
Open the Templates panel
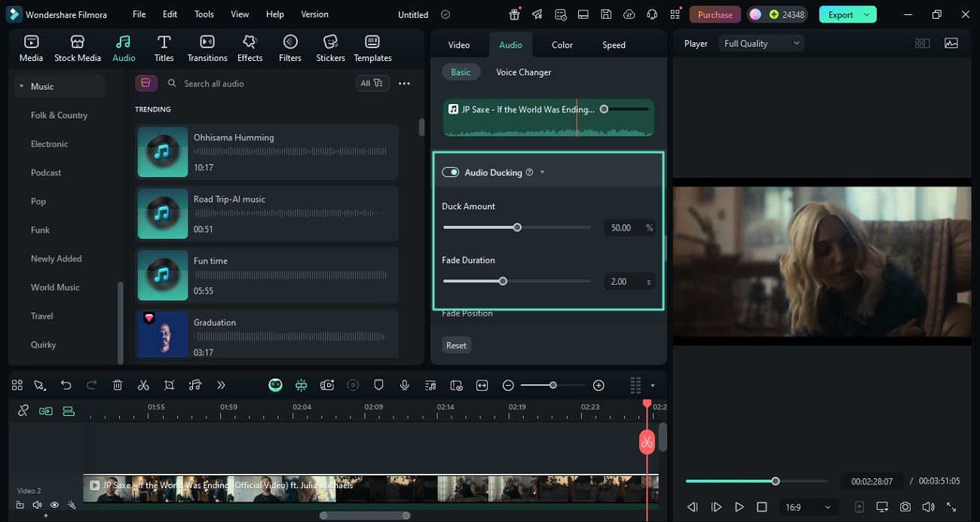372,48
